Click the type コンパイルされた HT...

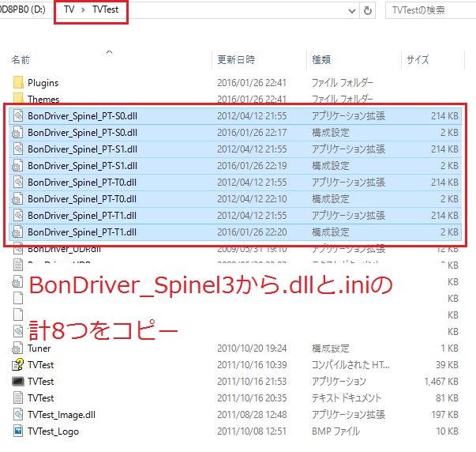coord(350,364)
